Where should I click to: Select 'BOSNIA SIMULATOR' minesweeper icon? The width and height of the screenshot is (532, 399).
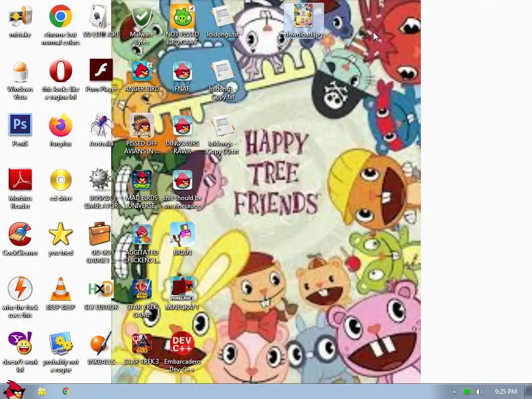click(100, 180)
